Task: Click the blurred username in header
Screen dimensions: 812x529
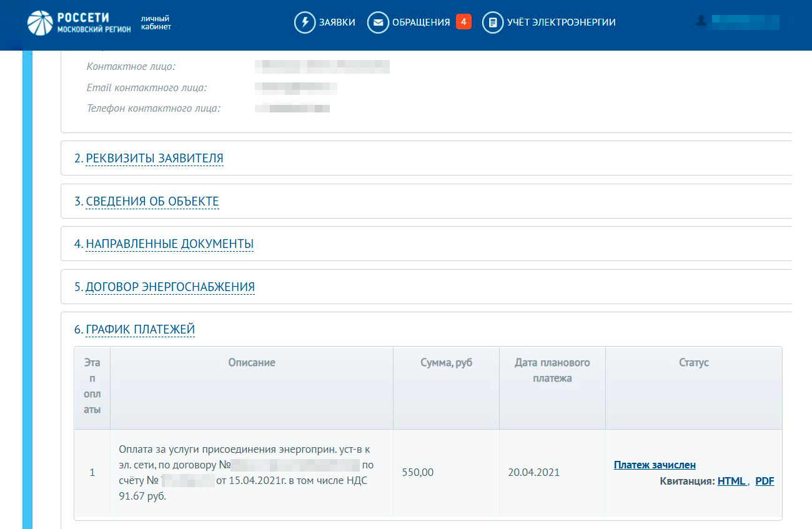Action: 745,22
